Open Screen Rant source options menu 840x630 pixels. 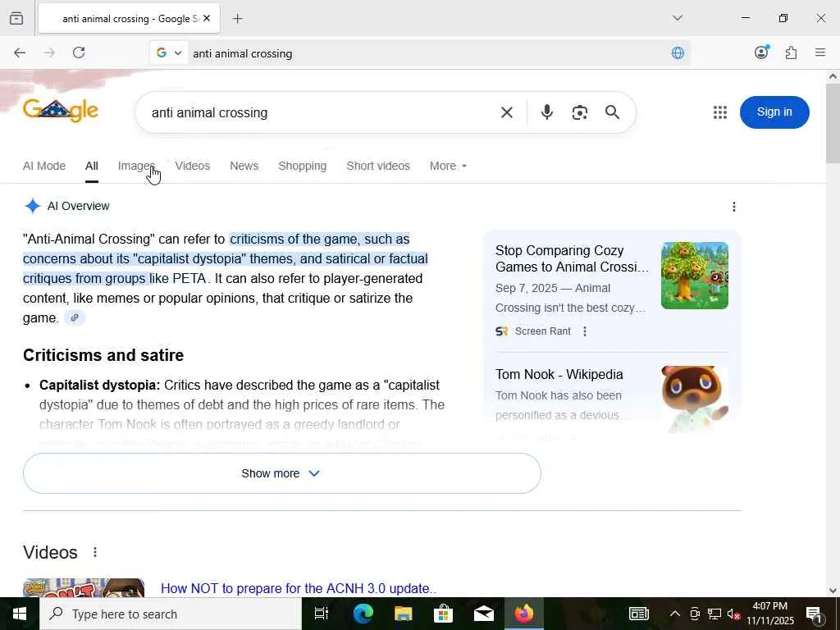point(585,331)
